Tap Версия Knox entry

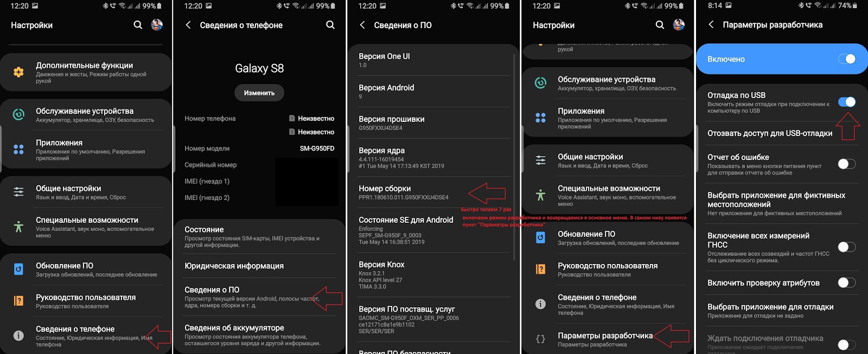434,275
